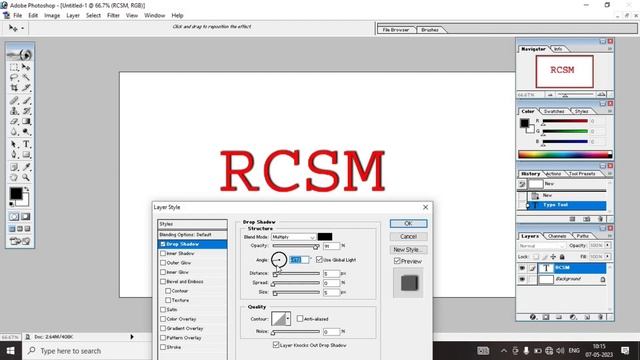Image resolution: width=640 pixels, height=360 pixels.
Task: Click the foreground color swatch in toolbox
Action: pyautogui.click(x=16, y=193)
